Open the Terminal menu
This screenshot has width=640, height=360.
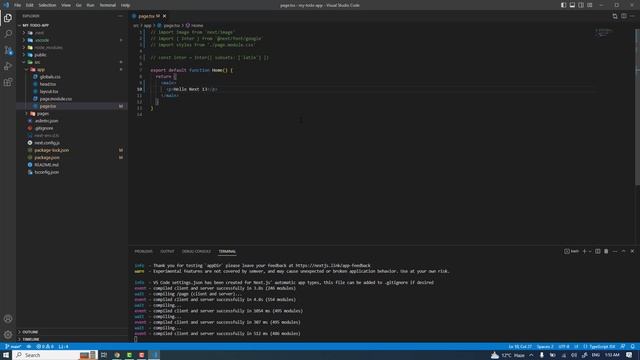click(108, 5)
